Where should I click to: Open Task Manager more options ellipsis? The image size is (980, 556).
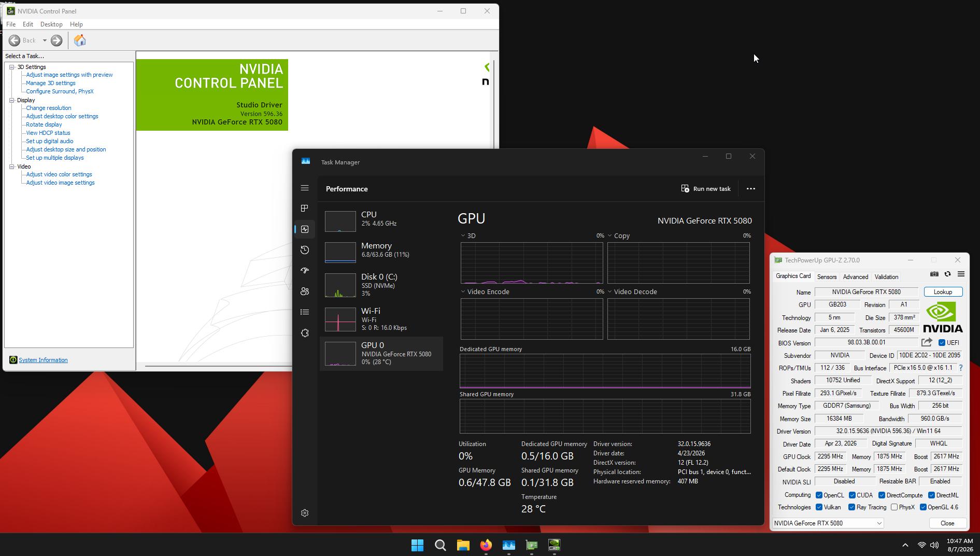pos(750,189)
